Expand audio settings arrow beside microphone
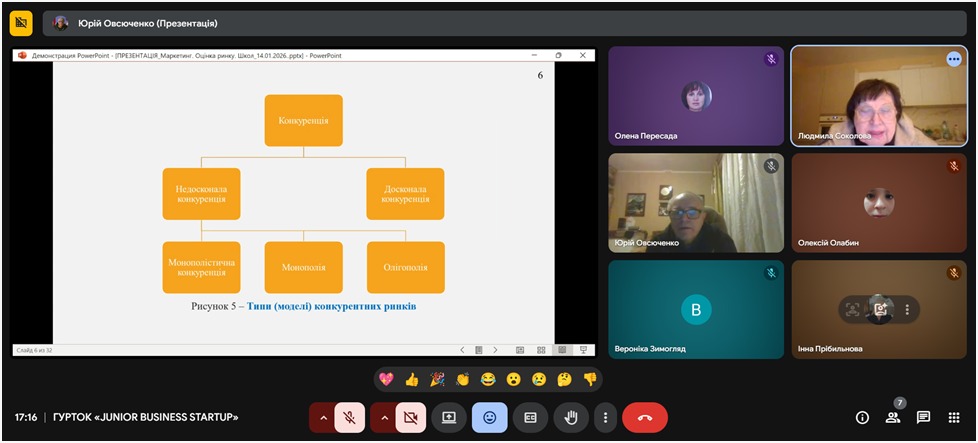The height and width of the screenshot is (443, 978). click(323, 417)
